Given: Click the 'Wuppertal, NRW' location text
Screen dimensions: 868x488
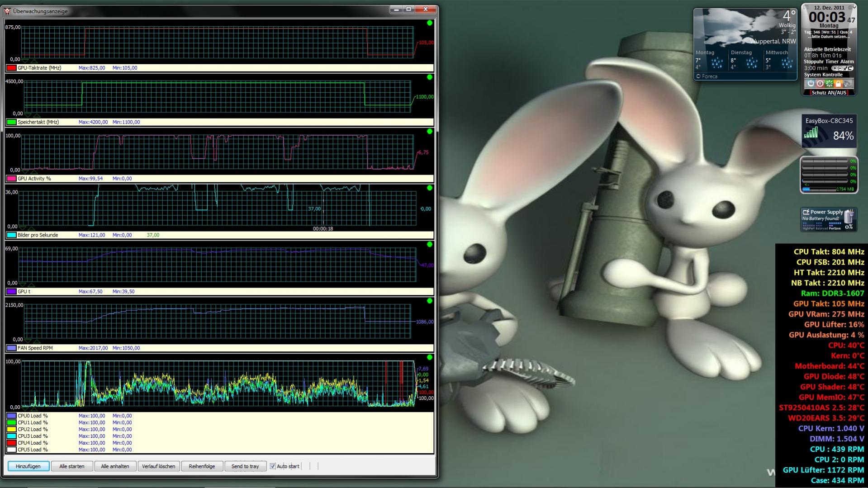Looking at the screenshot, I should coord(773,41).
